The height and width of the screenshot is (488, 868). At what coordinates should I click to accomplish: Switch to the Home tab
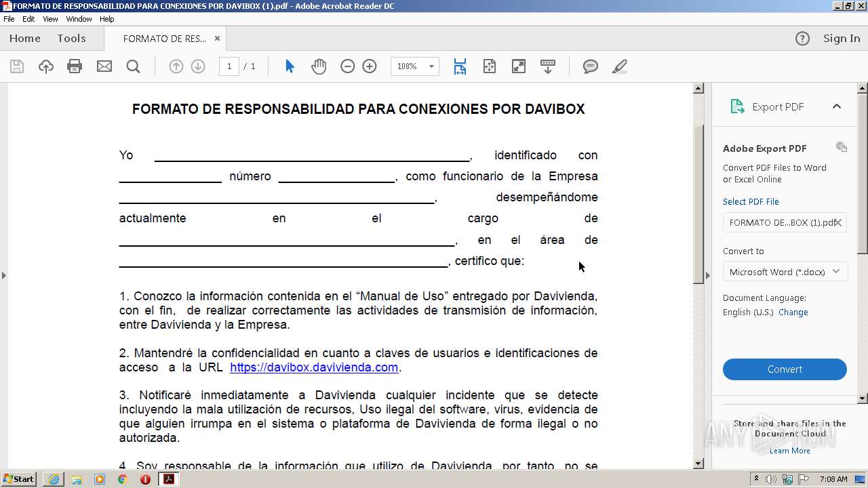25,39
